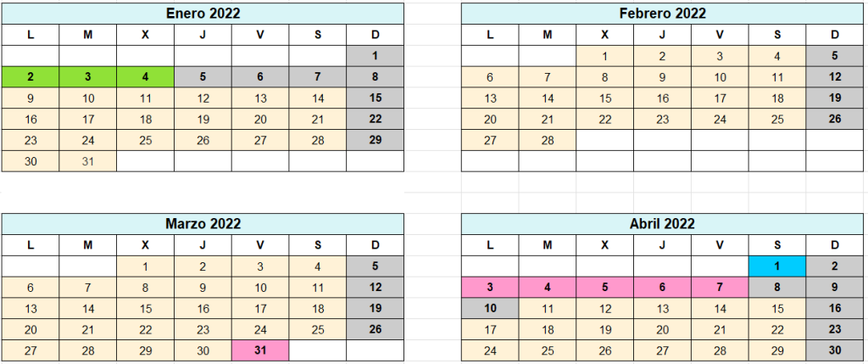
Task: Click green cell 4 in Enero
Action: point(146,77)
